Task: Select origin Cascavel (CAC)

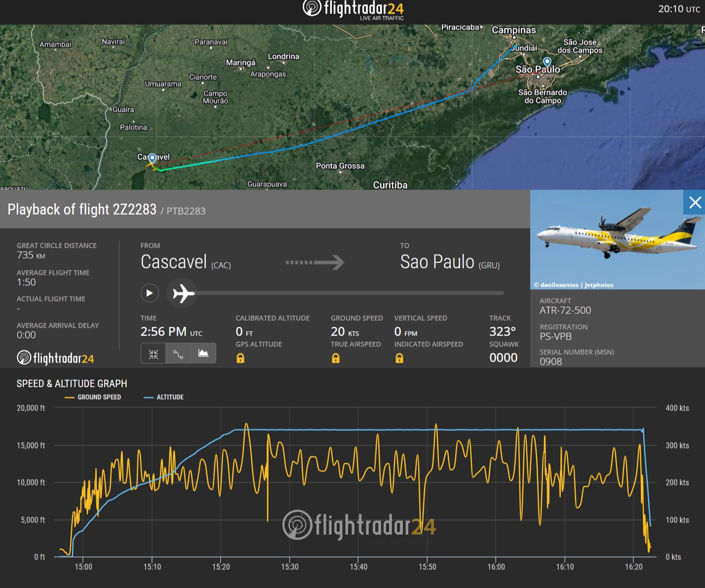Action: 186,262
